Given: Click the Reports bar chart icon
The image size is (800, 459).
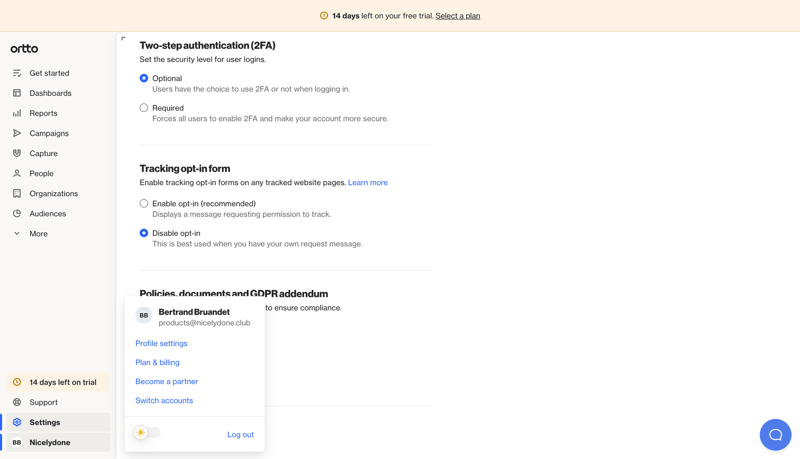Looking at the screenshot, I should [17, 113].
